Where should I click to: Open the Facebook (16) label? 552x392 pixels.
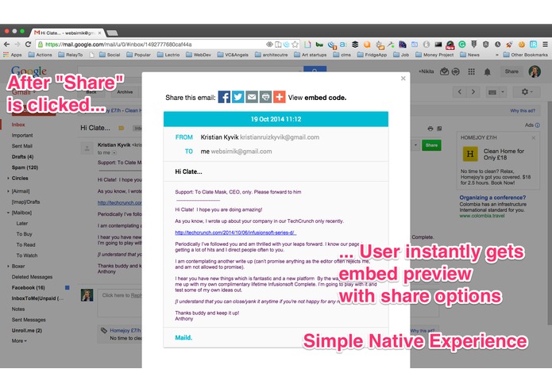click(x=28, y=287)
